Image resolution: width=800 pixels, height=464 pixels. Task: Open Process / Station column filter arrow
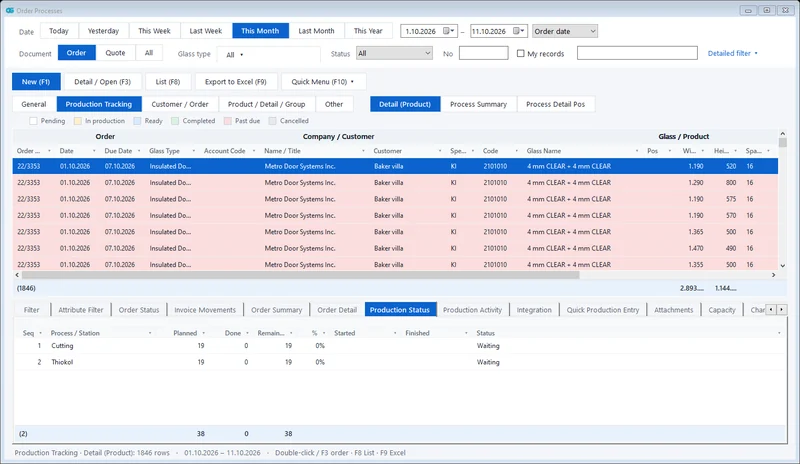tap(150, 333)
